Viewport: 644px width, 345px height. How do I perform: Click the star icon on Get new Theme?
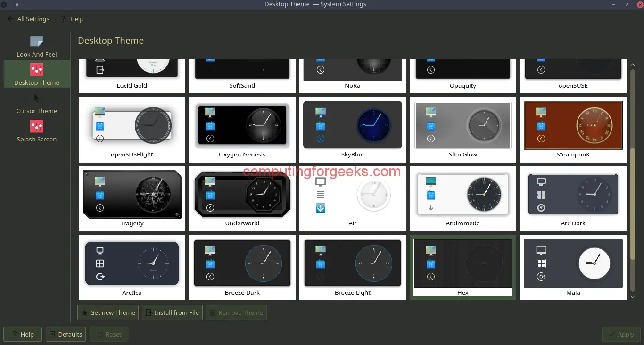tap(85, 312)
